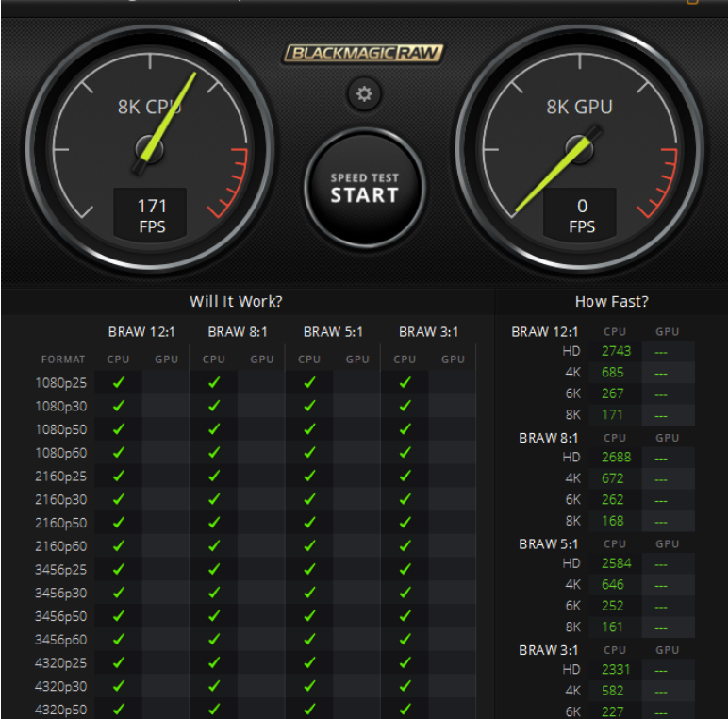Open the settings gear icon
Viewport: 728px width, 719px height.
coord(364,94)
